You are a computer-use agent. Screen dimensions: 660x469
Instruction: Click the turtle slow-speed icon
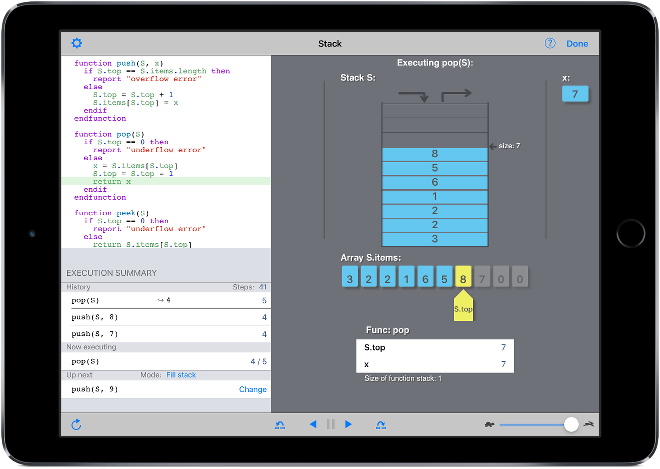[485, 425]
